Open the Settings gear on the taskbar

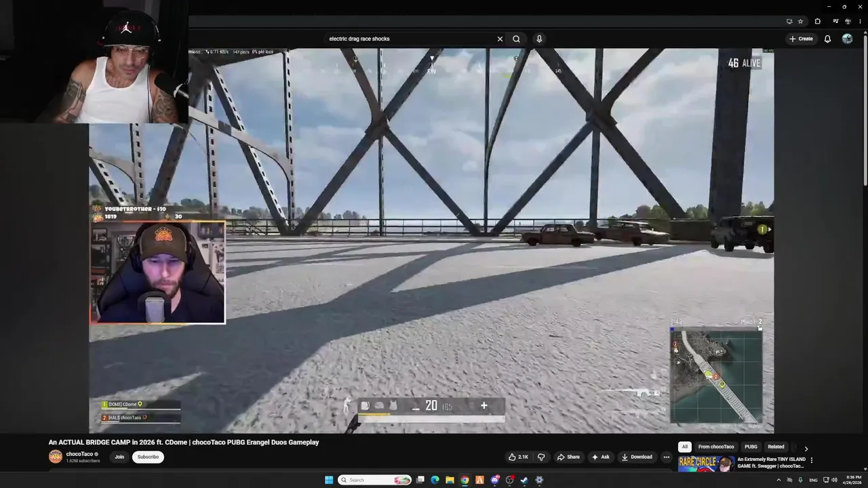pos(539,480)
